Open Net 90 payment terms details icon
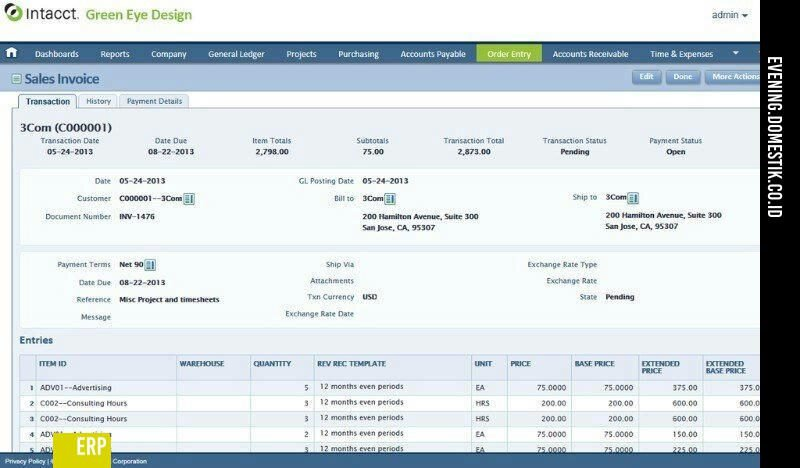 click(150, 265)
